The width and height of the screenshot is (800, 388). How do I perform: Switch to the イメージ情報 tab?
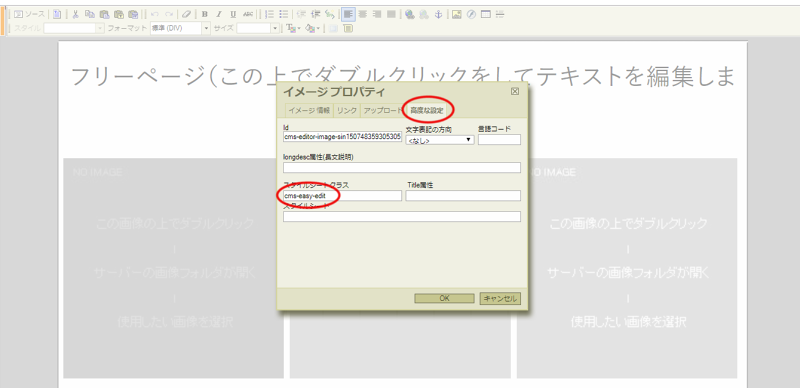[309, 110]
